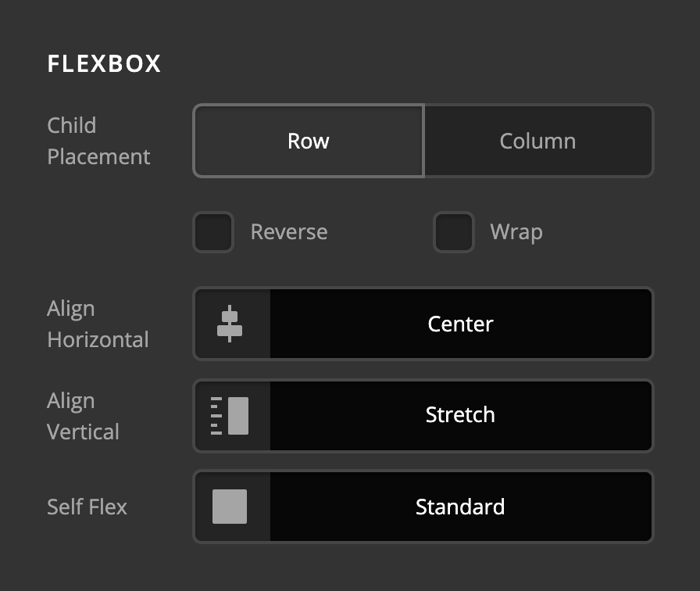Image resolution: width=700 pixels, height=591 pixels.
Task: Click the stretch icon beside Align Vertical
Action: point(230,415)
